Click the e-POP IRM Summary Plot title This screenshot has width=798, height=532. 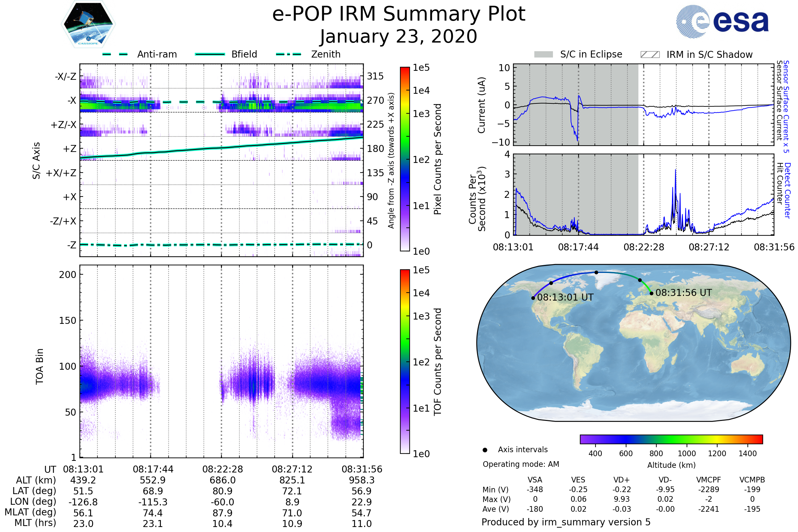click(399, 14)
